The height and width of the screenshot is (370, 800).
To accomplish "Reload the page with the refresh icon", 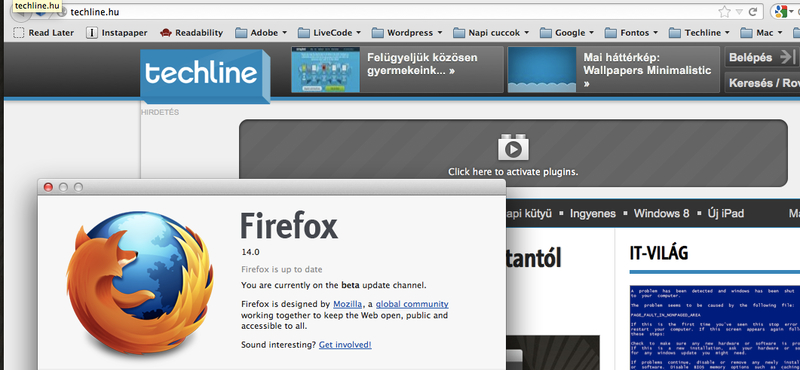I will tap(753, 12).
